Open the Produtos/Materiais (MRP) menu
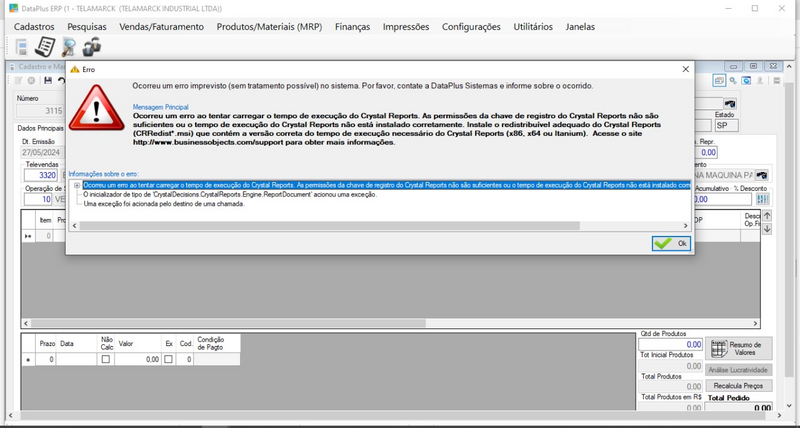Screen dimensions: 800x428 [269, 27]
